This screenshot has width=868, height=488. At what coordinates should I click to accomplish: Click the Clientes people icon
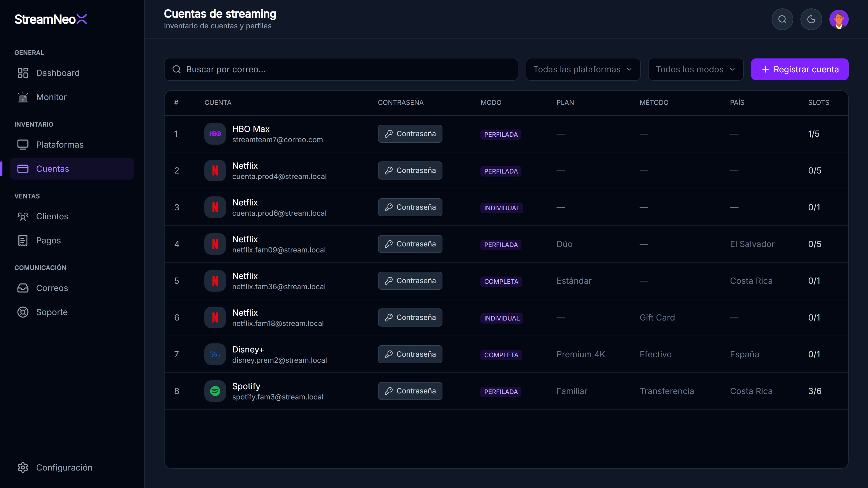click(23, 216)
